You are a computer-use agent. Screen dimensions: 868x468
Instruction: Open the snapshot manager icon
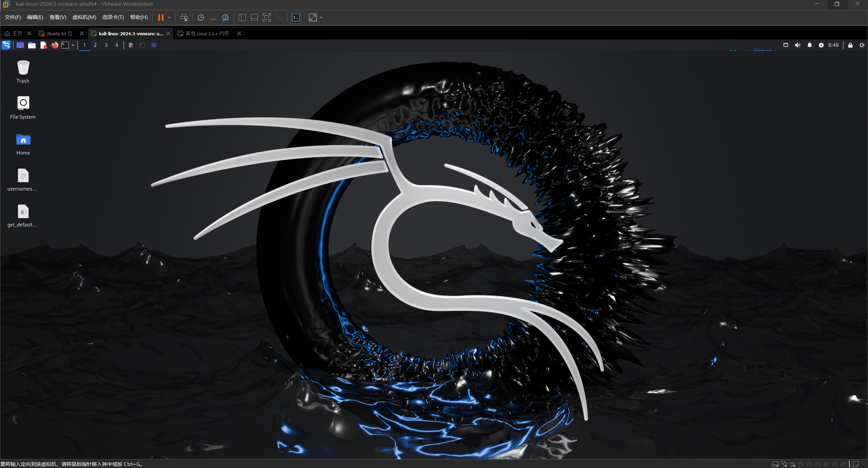(225, 18)
